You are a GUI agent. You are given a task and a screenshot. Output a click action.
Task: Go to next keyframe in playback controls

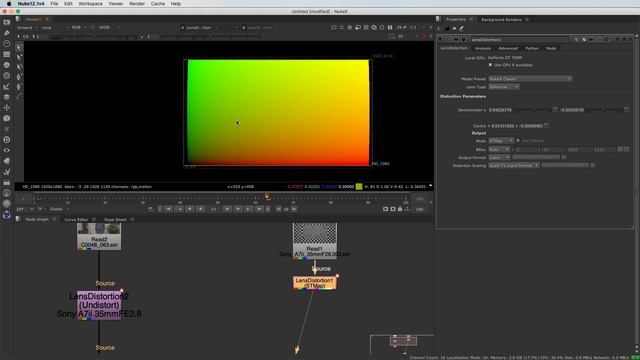[x=249, y=209]
